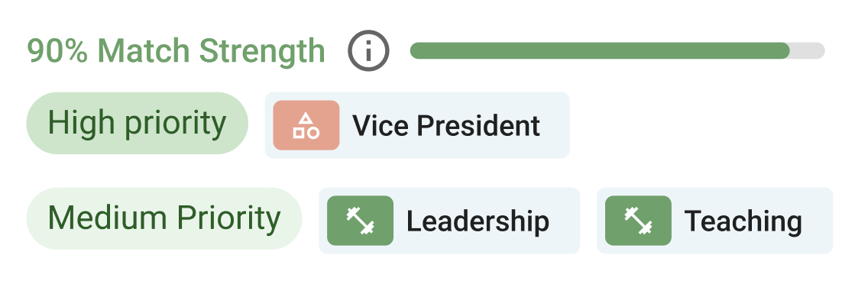This screenshot has height=284, width=868.
Task: Select the High priority badge
Action: pos(138,123)
